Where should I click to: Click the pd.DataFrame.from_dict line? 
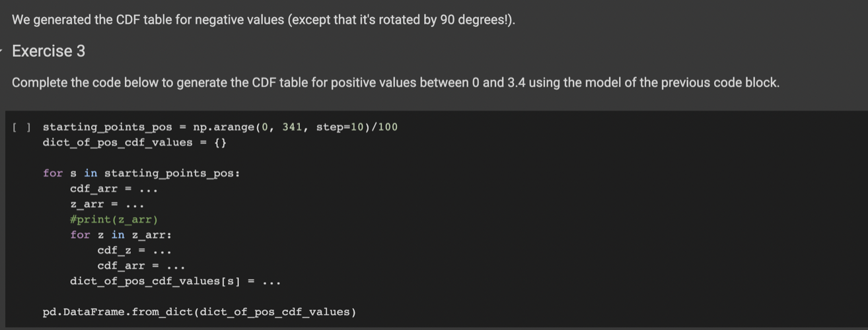[199, 312]
